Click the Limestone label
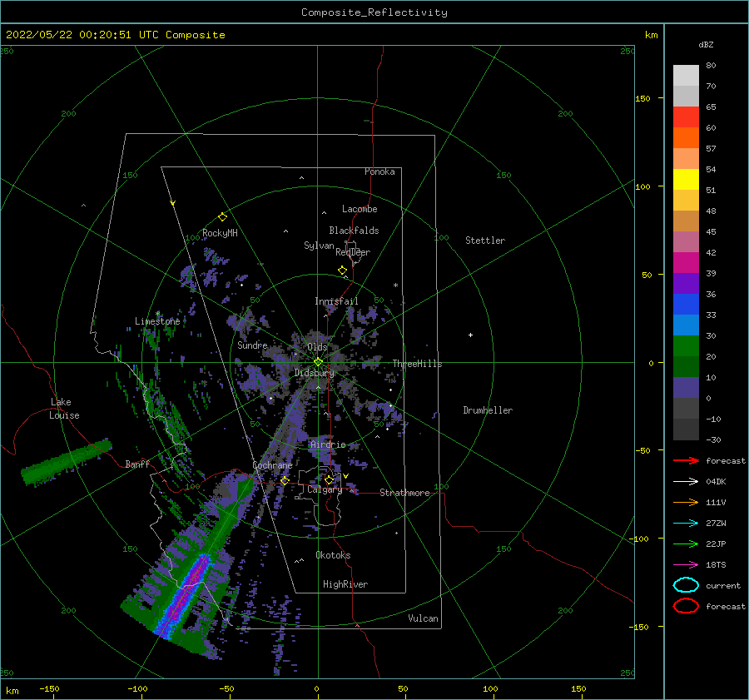This screenshot has width=749, height=700. [x=157, y=321]
